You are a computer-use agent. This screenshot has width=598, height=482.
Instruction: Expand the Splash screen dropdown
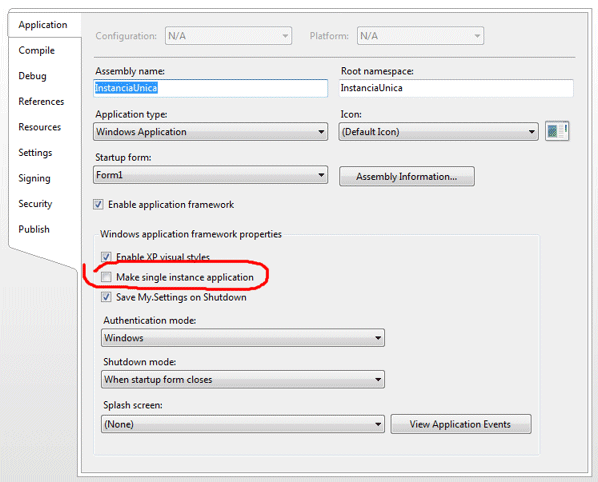pyautogui.click(x=243, y=424)
